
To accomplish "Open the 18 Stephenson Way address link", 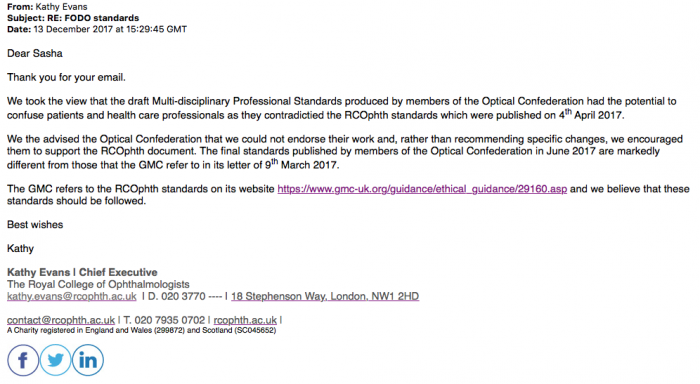I will tap(325, 296).
